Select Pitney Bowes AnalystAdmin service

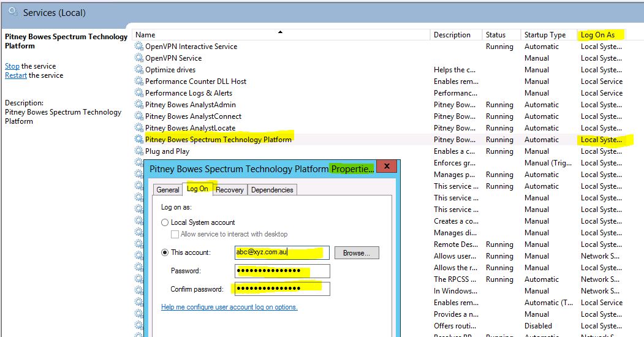coord(380,104)
